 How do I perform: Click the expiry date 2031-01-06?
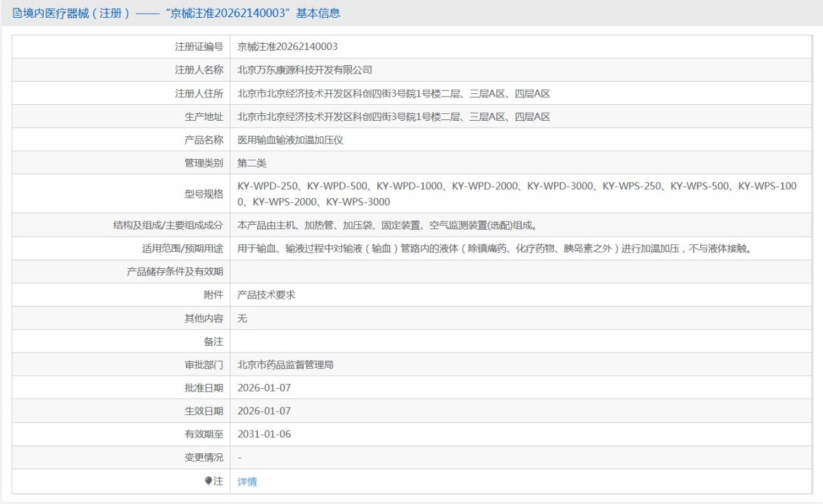[264, 435]
